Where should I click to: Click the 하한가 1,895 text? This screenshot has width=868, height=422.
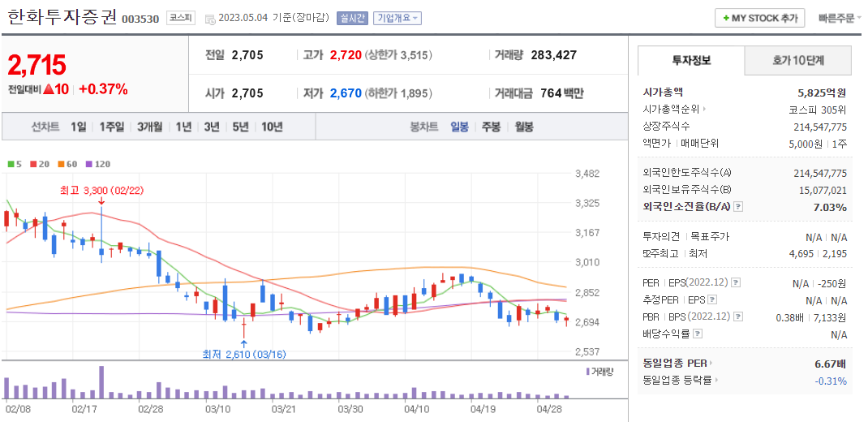point(398,93)
